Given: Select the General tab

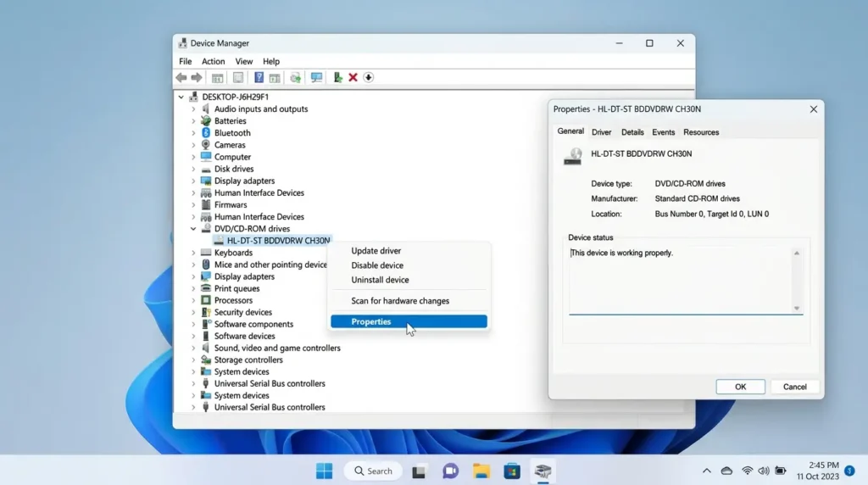Looking at the screenshot, I should click(570, 131).
